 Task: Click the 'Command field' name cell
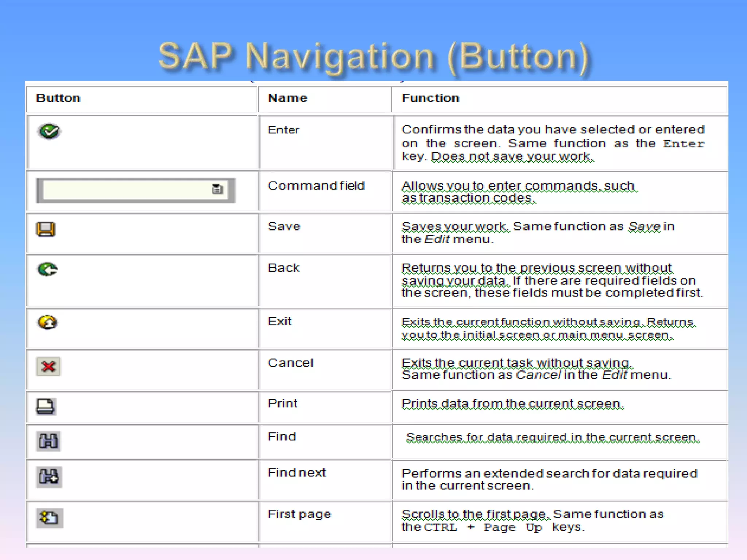(x=316, y=186)
